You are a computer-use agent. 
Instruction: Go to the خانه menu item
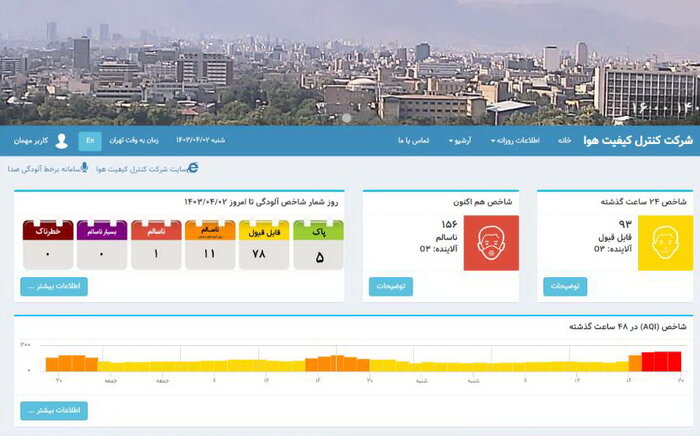(x=564, y=141)
